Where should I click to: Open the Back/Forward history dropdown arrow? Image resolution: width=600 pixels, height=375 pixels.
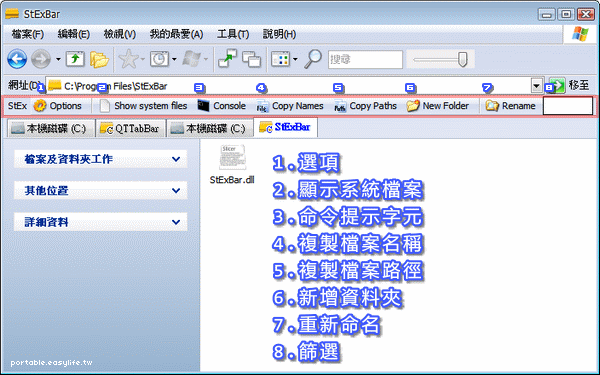[x=58, y=59]
